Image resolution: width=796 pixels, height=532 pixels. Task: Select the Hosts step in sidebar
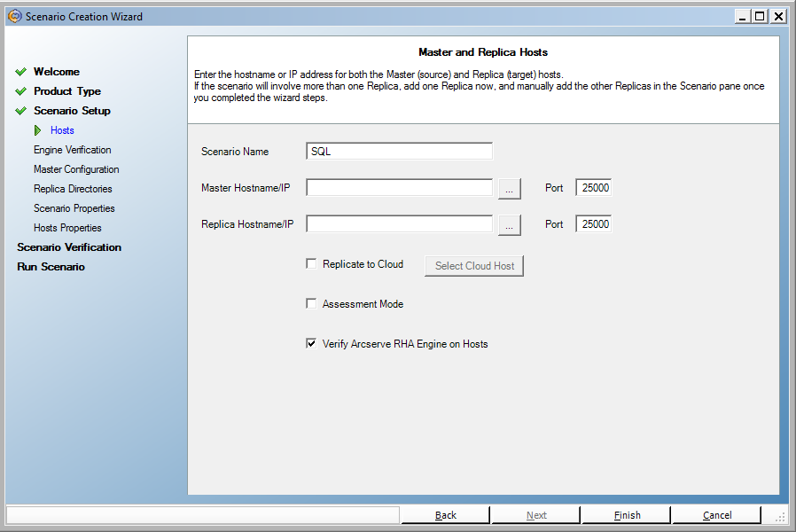62,130
